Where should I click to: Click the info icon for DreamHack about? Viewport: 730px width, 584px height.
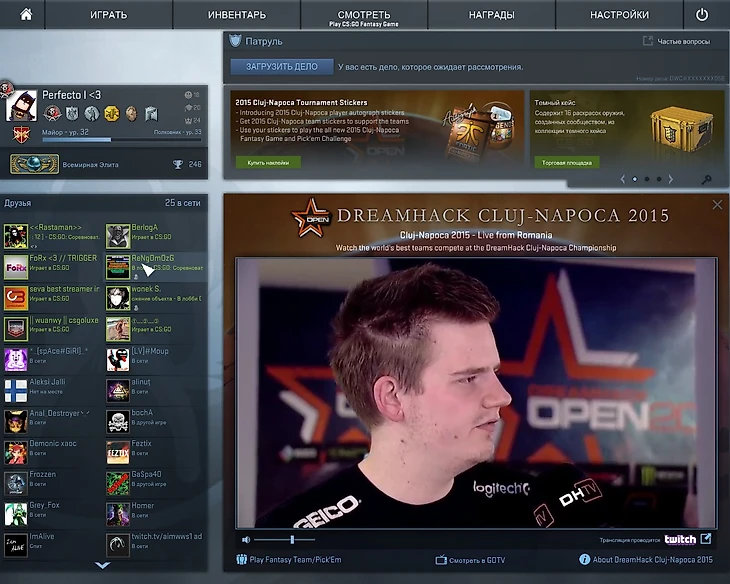(x=584, y=560)
